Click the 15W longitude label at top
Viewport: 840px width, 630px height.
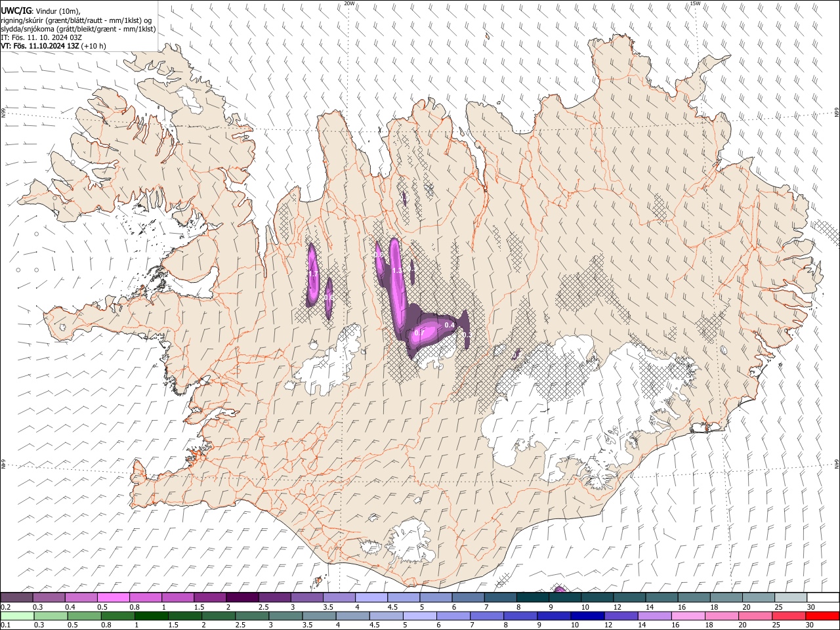coord(695,3)
